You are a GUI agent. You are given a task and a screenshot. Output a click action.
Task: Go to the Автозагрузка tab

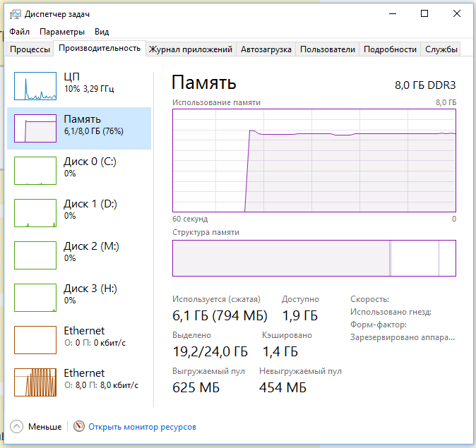[266, 49]
